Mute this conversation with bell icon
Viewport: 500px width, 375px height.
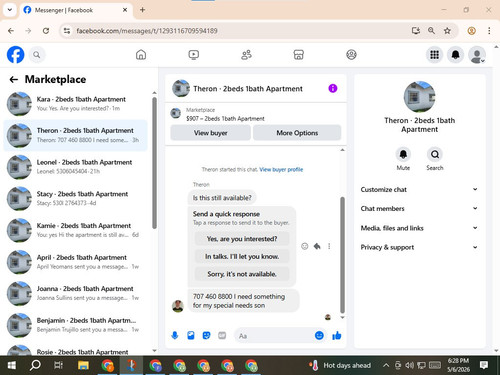[403, 154]
